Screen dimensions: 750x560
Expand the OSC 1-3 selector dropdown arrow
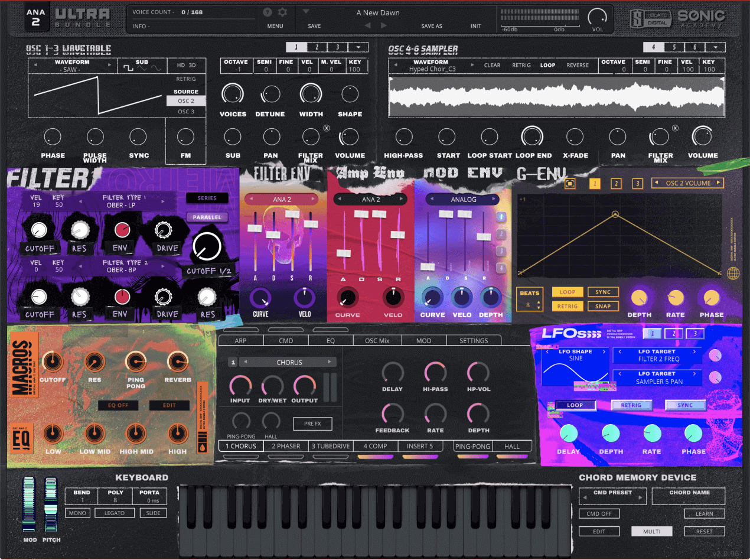click(358, 47)
